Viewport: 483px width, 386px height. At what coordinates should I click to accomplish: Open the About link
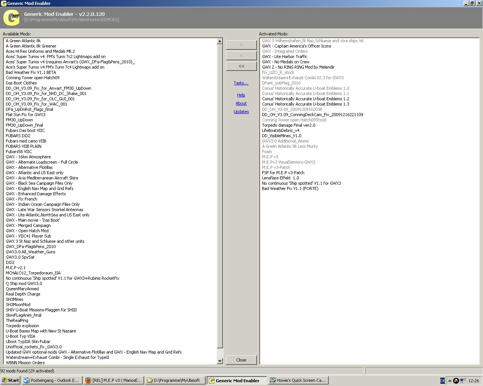(x=241, y=104)
